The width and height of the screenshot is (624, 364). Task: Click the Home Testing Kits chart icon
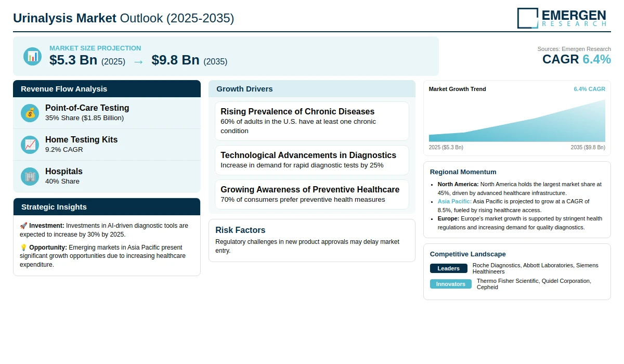click(x=30, y=145)
